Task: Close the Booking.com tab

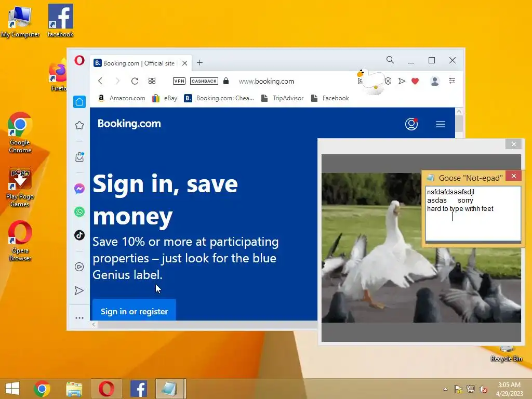Action: pyautogui.click(x=184, y=63)
